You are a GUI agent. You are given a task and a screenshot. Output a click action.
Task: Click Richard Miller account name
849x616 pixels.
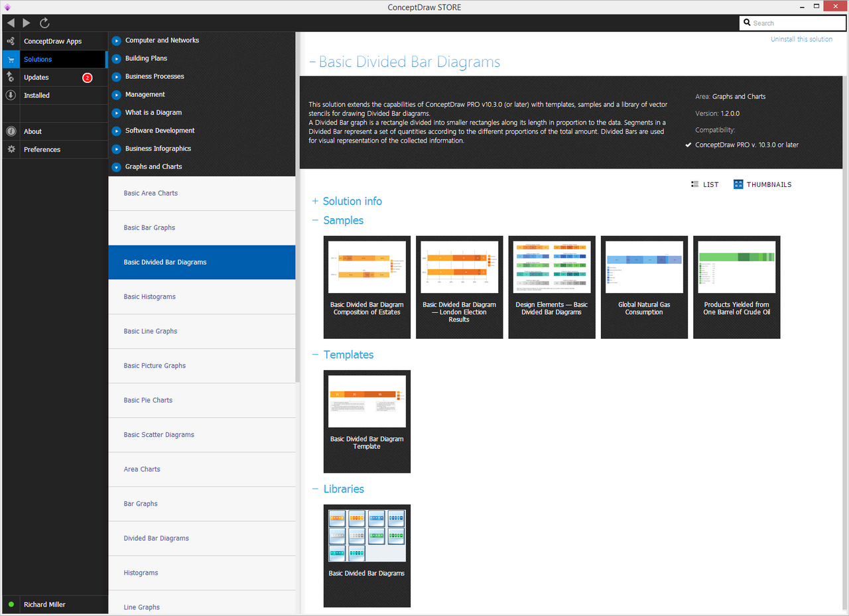(x=44, y=605)
